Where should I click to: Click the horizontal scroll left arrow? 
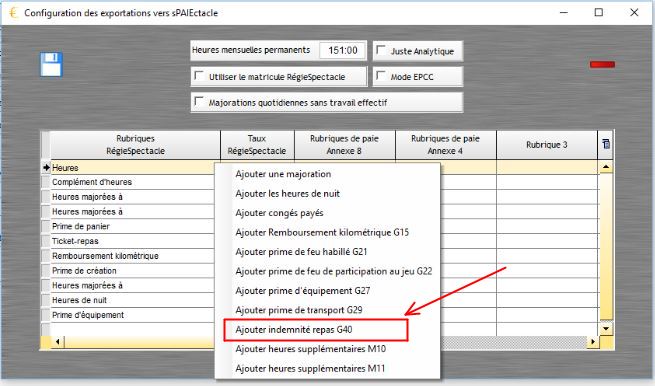(x=57, y=342)
